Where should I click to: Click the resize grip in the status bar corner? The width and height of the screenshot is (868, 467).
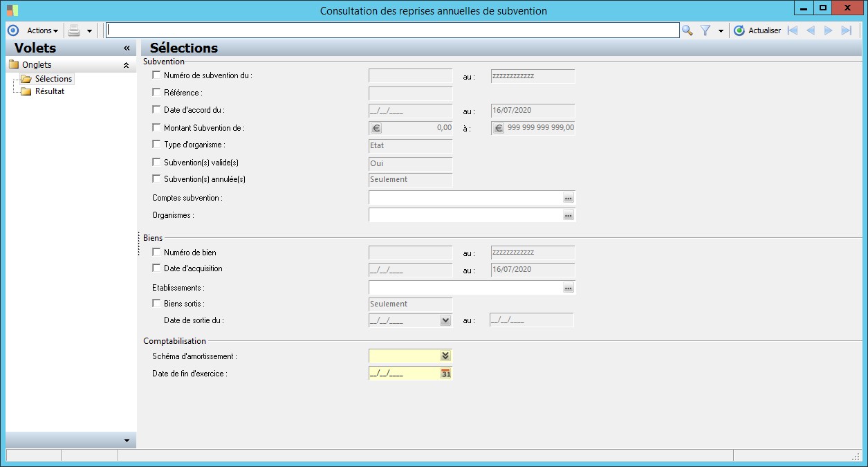pyautogui.click(x=856, y=456)
